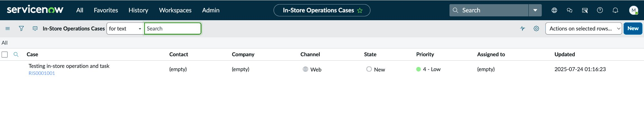Click the (empty) Assigned to cell
The height and width of the screenshot is (137, 644).
pos(486,69)
